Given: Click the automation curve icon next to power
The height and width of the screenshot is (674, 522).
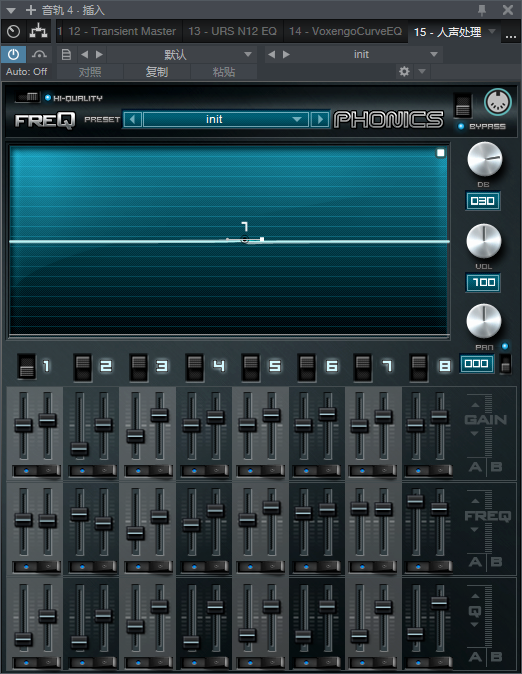Looking at the screenshot, I should (39, 55).
